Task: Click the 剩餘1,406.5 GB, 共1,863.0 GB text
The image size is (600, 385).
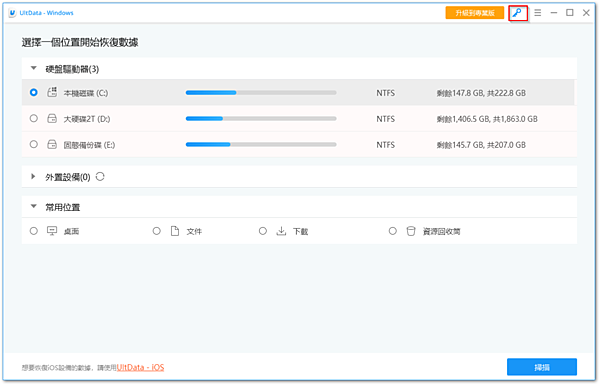Action: tap(487, 119)
